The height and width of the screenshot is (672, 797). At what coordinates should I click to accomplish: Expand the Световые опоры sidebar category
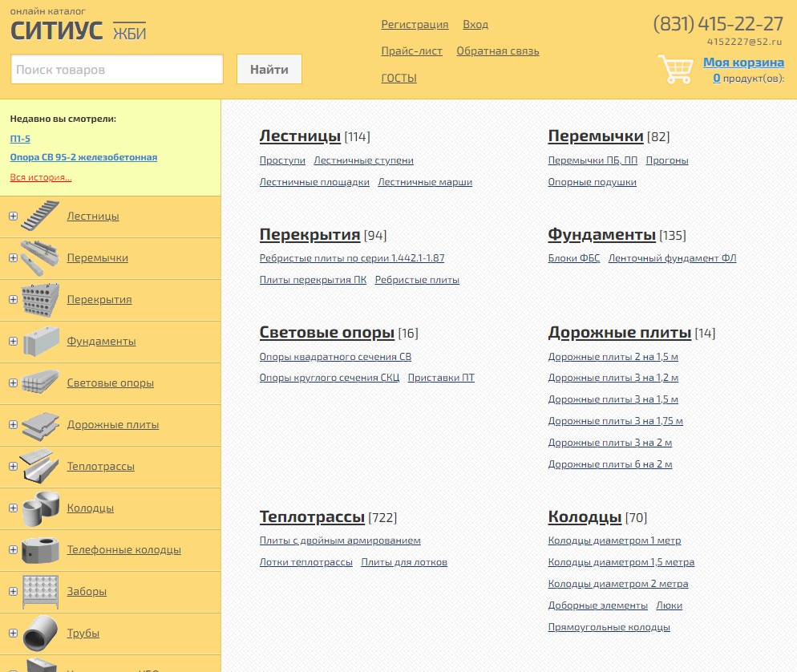[13, 383]
